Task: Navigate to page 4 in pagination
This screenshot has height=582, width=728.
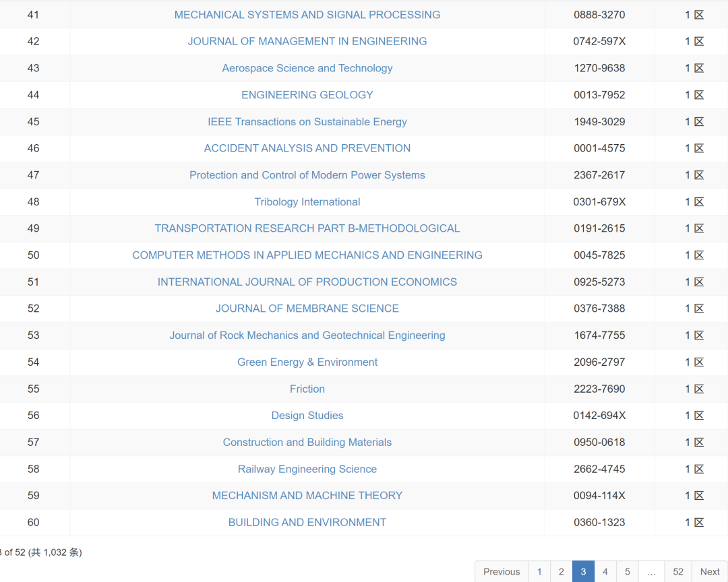Action: tap(605, 572)
